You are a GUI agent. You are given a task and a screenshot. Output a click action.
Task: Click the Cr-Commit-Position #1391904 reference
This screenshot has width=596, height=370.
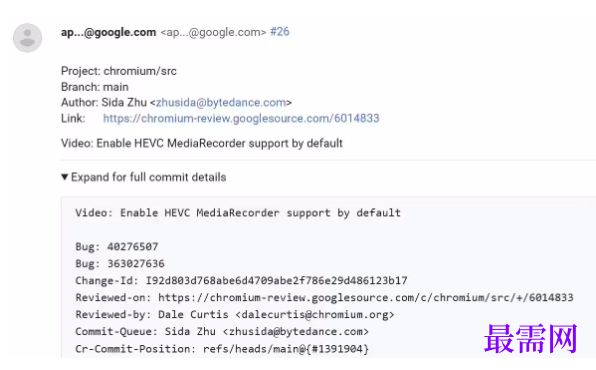(286, 349)
